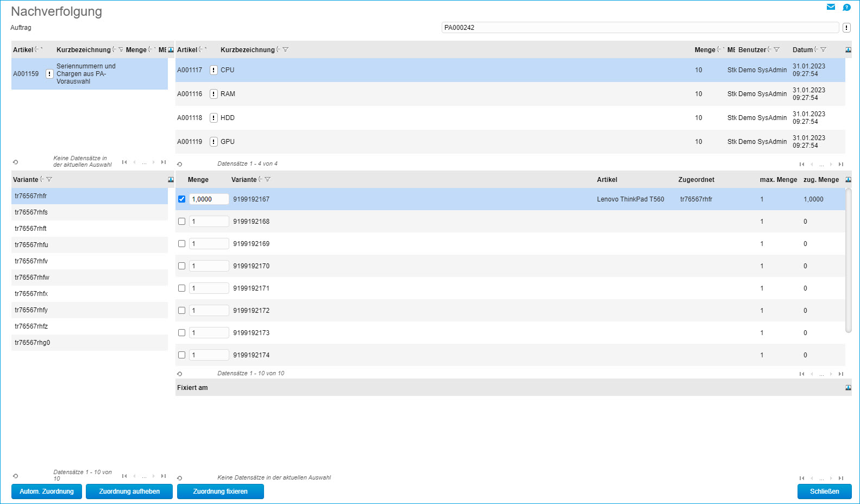Uncheck the checkbox for serial 9199192167
860x504 pixels.
pos(181,199)
